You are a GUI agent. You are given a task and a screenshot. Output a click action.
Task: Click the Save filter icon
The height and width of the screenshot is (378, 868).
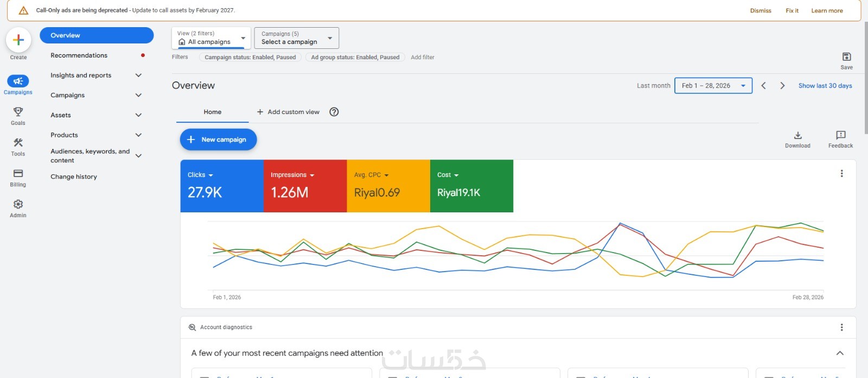846,56
